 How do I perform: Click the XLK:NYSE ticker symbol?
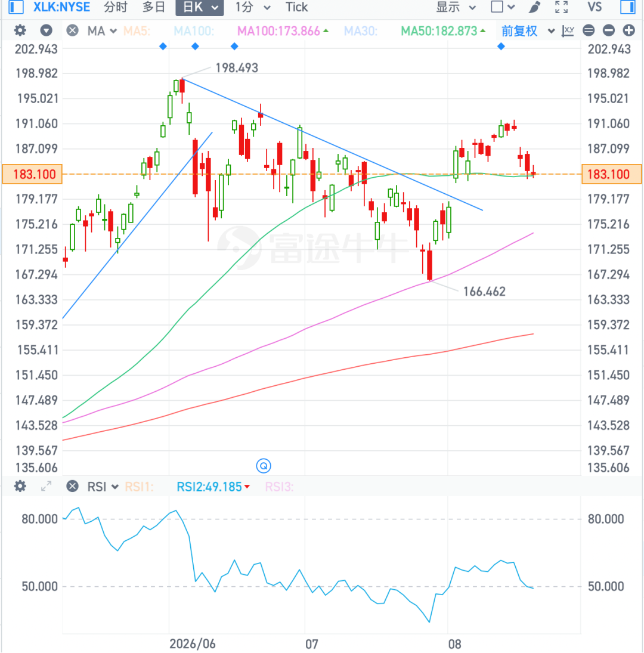coord(61,7)
